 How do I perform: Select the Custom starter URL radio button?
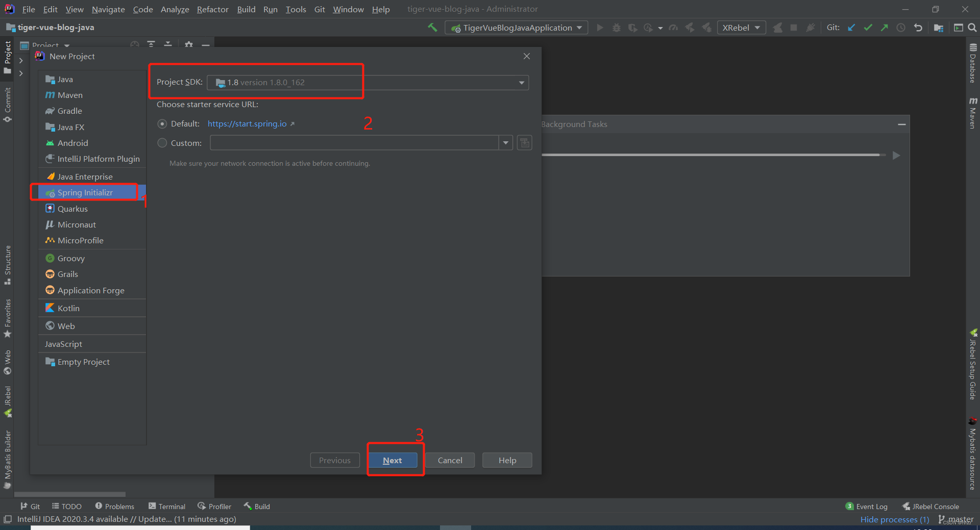click(x=162, y=143)
